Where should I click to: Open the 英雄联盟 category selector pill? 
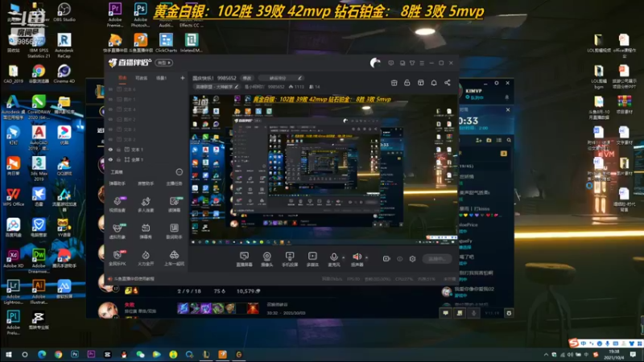coord(217,87)
